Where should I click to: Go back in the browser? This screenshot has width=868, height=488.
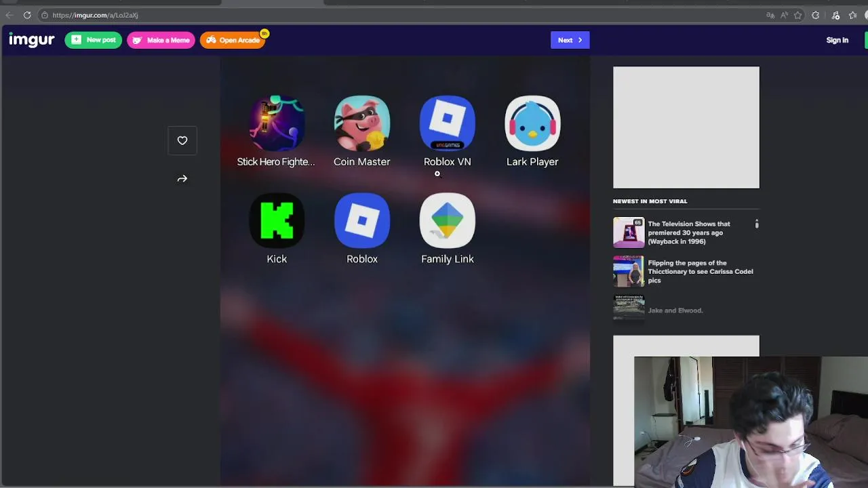click(x=9, y=15)
